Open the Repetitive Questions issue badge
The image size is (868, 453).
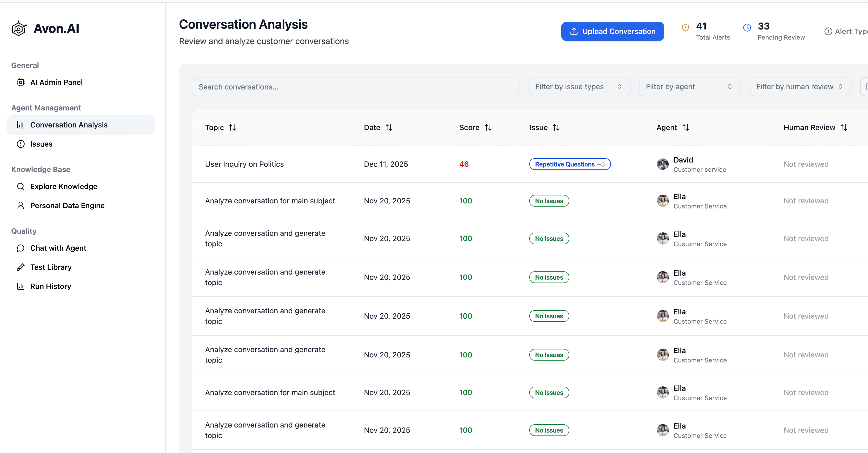click(569, 164)
